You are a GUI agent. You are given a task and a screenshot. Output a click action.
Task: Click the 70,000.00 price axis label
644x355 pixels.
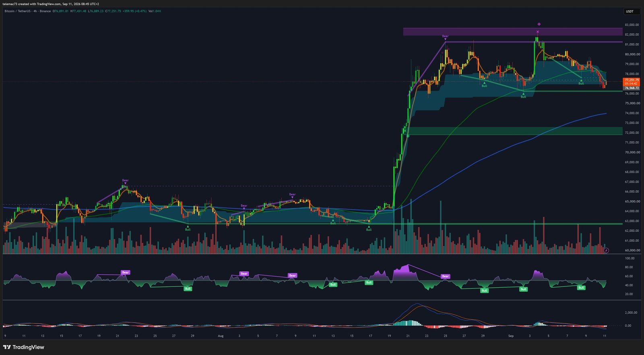pyautogui.click(x=632, y=152)
